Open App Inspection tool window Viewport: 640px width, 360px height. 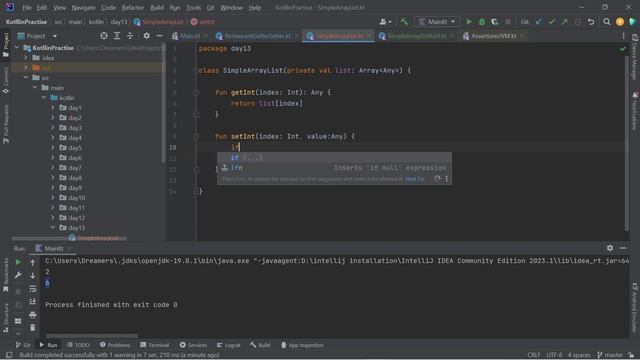[302, 345]
